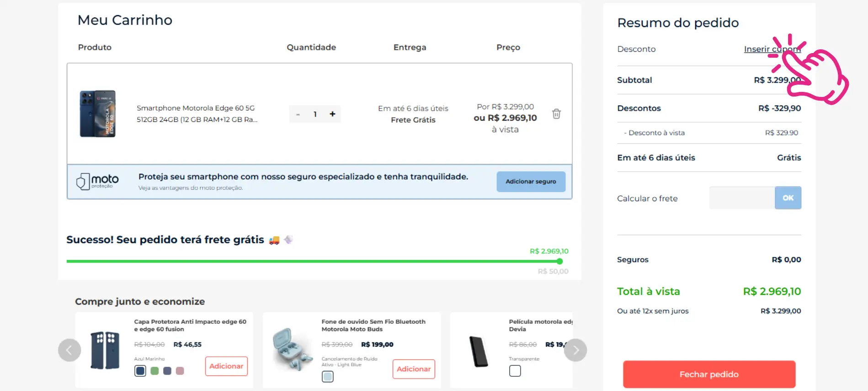The width and height of the screenshot is (868, 391).
Task: Open Película motorola Devia product image
Action: pos(479,351)
